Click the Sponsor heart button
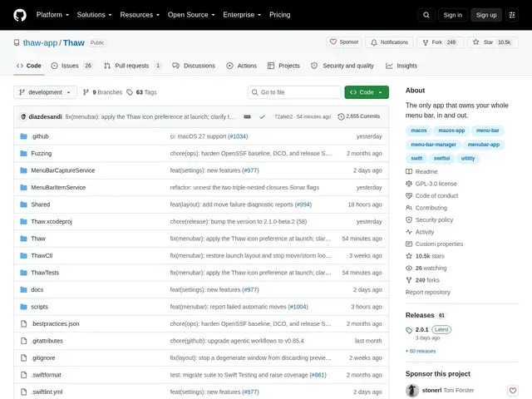Image resolution: width=532 pixels, height=399 pixels. click(344, 42)
